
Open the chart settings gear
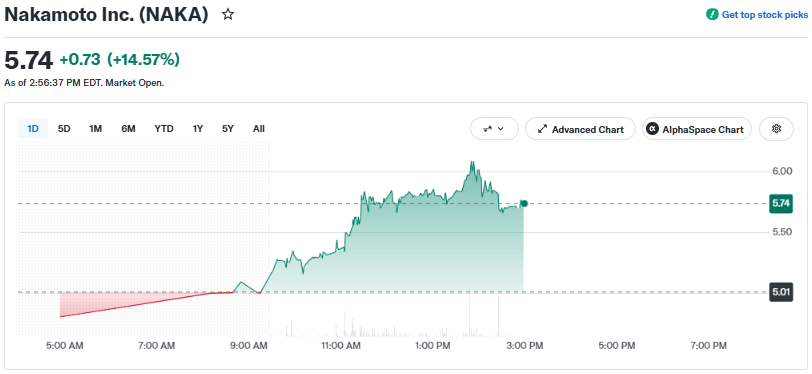pyautogui.click(x=776, y=129)
